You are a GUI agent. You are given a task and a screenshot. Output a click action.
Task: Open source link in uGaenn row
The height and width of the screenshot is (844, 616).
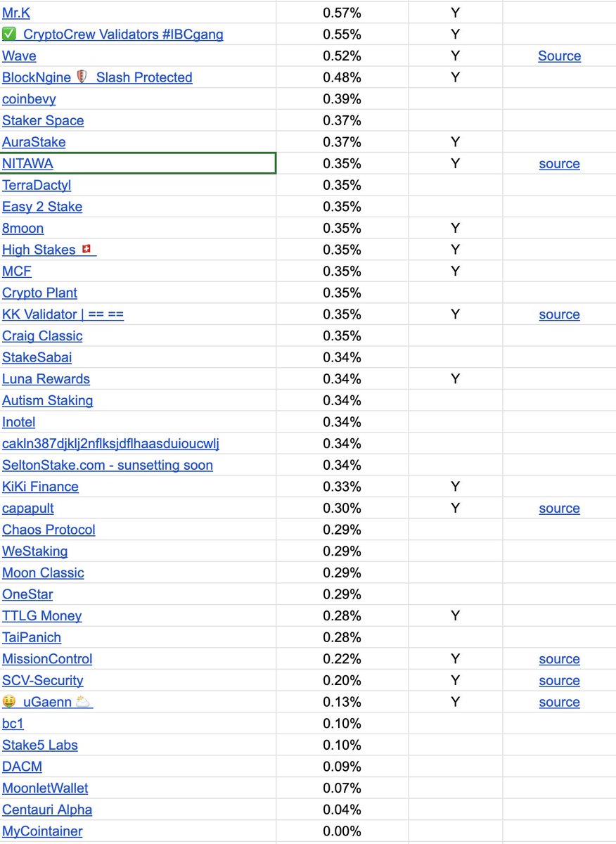pyautogui.click(x=559, y=702)
